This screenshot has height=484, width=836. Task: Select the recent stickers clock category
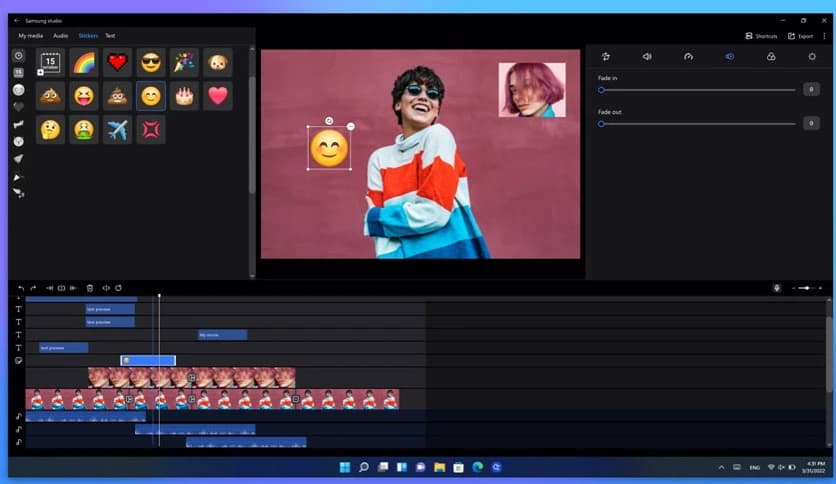coord(19,55)
